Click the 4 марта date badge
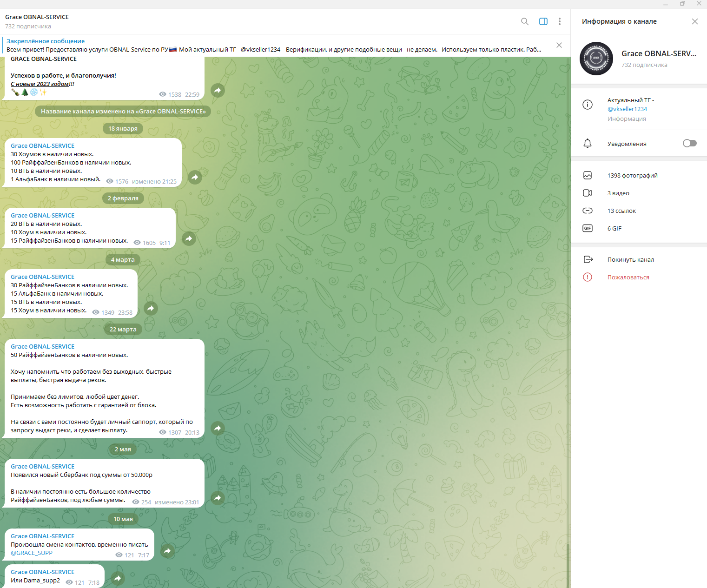This screenshot has width=707, height=588. click(x=123, y=259)
